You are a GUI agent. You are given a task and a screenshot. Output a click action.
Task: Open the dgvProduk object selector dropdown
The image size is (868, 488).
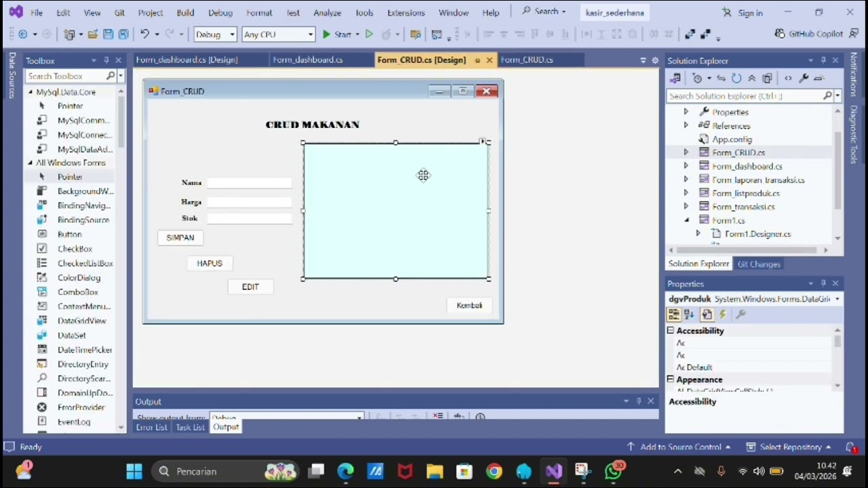click(837, 299)
